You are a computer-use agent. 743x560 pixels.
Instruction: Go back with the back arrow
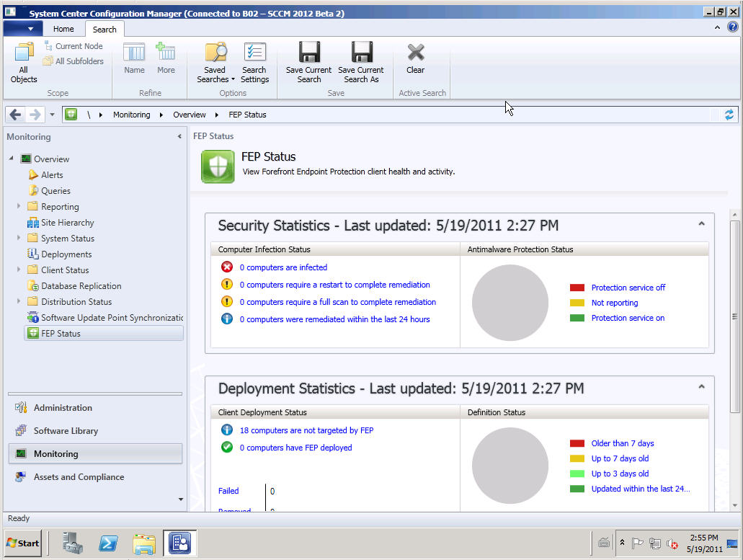click(16, 115)
